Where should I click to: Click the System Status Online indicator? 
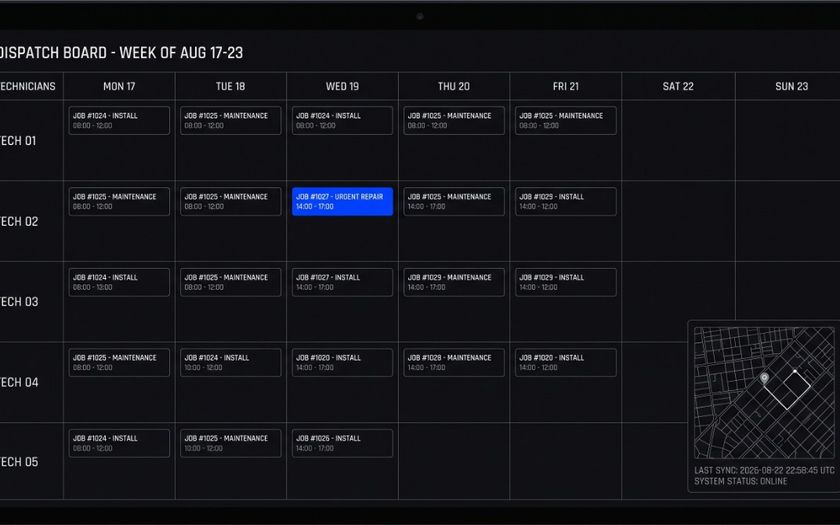coord(741,481)
